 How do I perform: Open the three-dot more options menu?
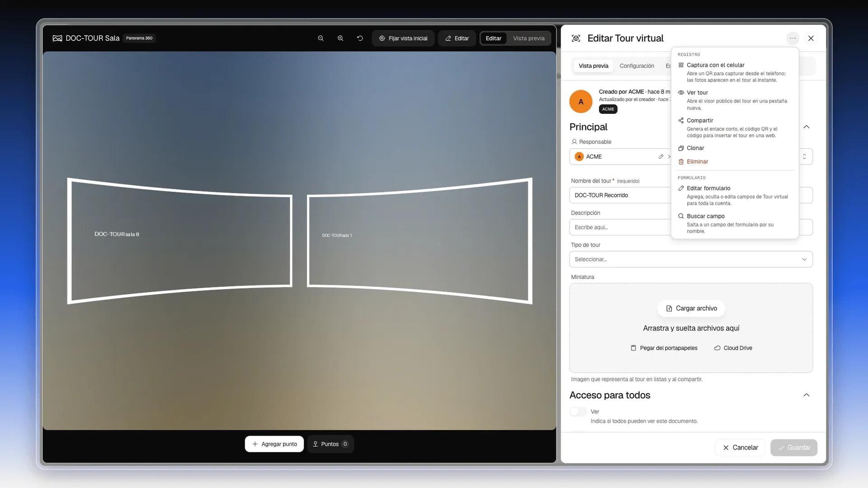793,38
